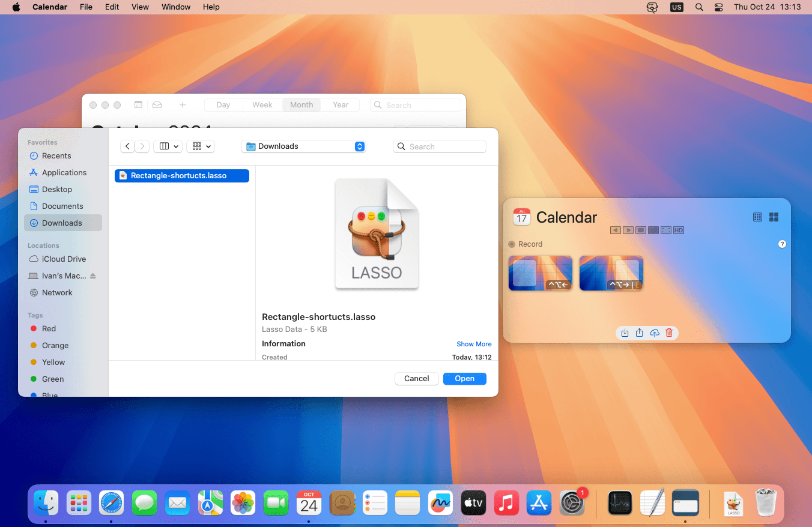Click the solid rectangle layout button in Lasso panel
812x527 pixels.
click(x=641, y=230)
